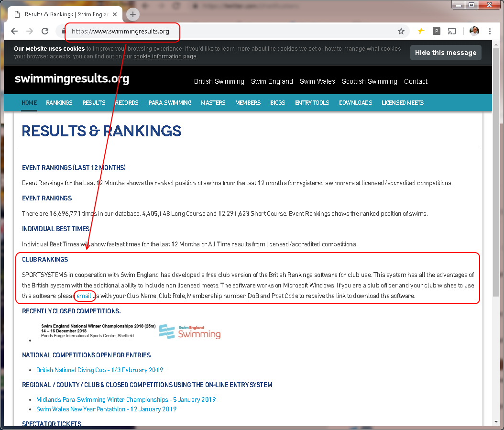The width and height of the screenshot is (504, 430).
Task: Open a new browser tab
Action: (x=133, y=14)
